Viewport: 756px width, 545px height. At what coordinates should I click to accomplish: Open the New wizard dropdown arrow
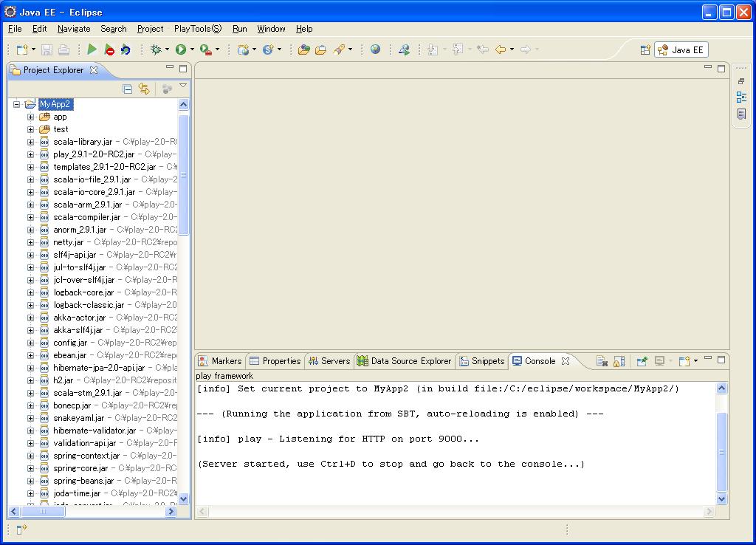point(33,49)
